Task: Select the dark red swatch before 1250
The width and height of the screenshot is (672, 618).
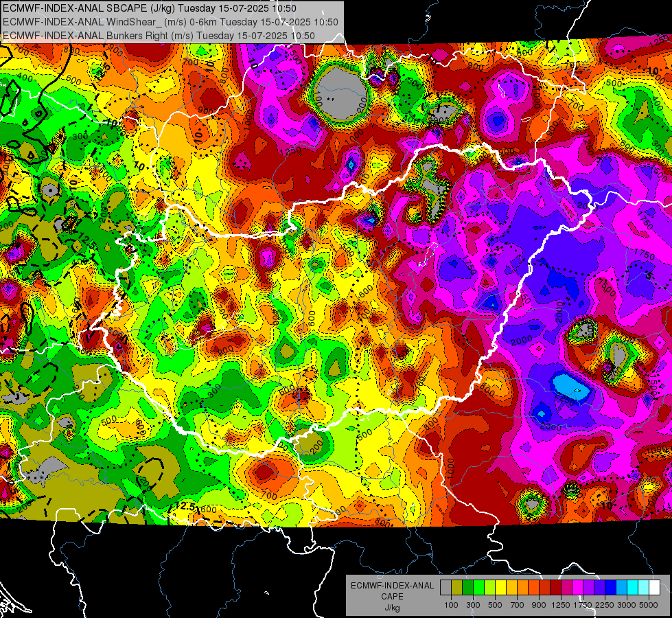Action: coord(556,588)
